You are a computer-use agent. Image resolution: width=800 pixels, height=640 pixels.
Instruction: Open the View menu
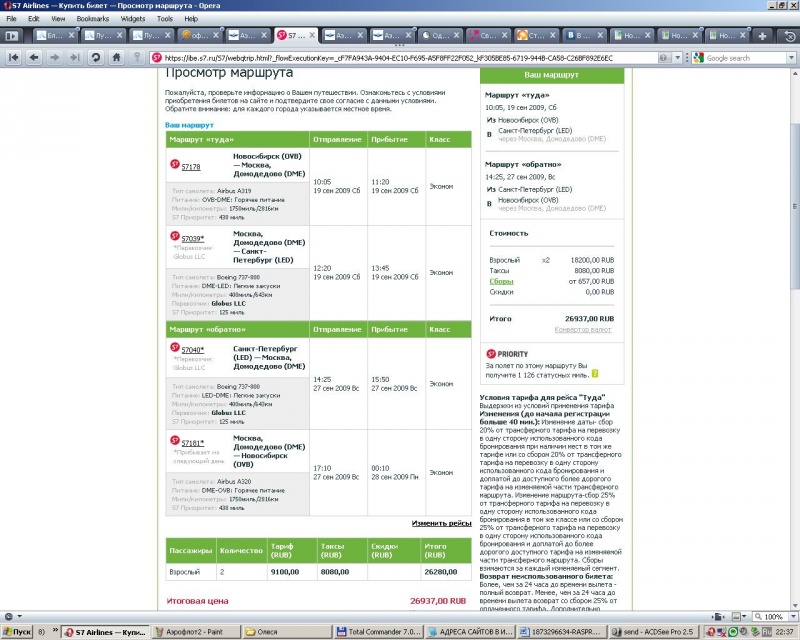[x=58, y=19]
